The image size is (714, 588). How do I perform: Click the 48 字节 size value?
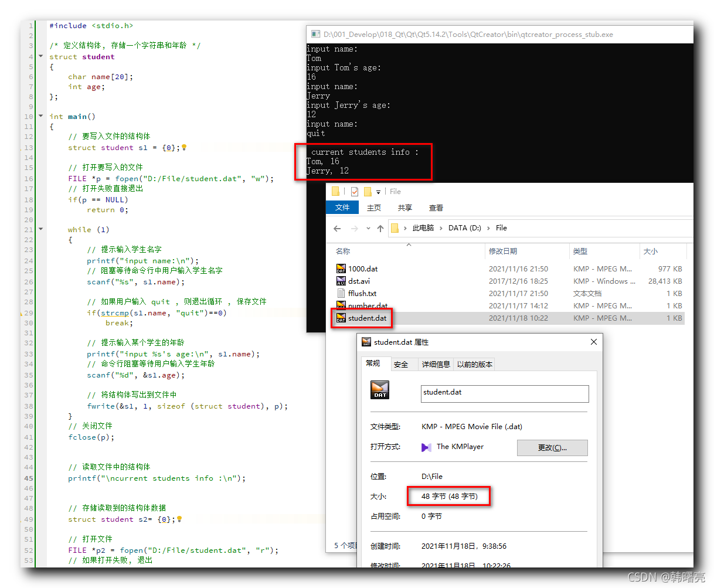[x=450, y=496]
